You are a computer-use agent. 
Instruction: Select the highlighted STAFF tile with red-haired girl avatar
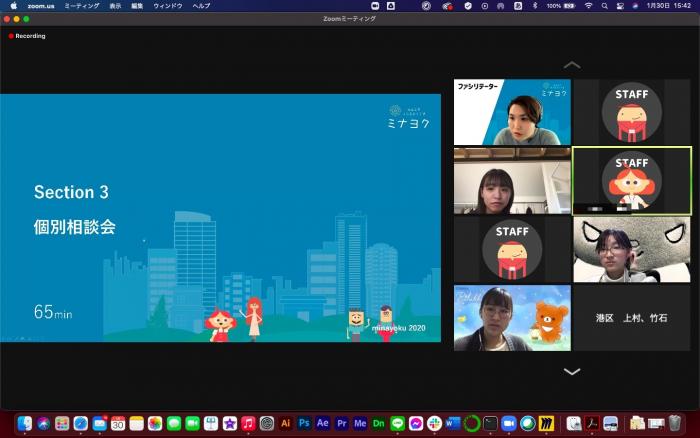(632, 181)
